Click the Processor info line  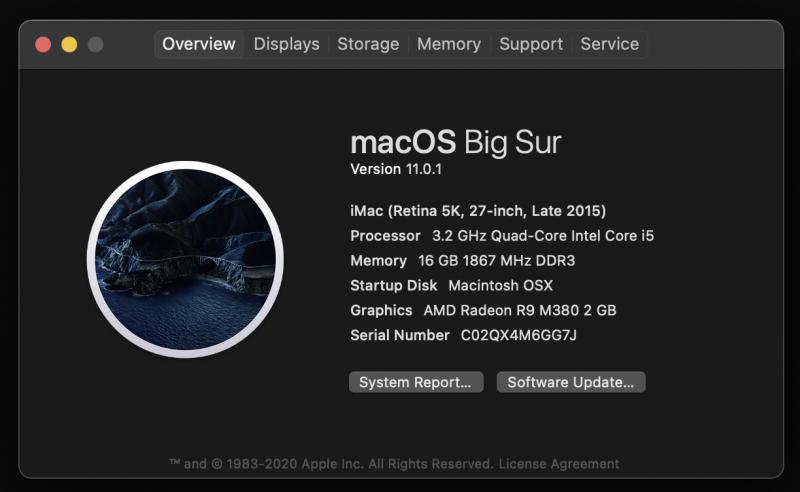502,236
